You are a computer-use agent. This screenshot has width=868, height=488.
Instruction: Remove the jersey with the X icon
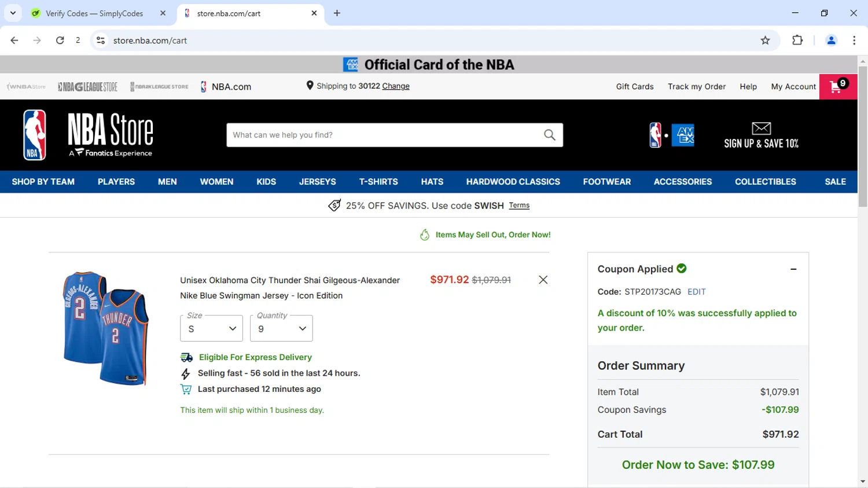click(543, 280)
